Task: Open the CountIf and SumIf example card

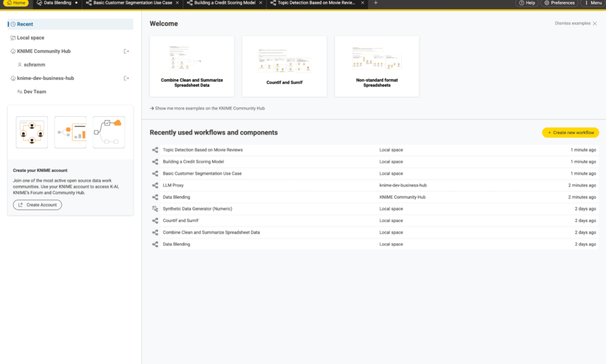Action: pos(284,66)
